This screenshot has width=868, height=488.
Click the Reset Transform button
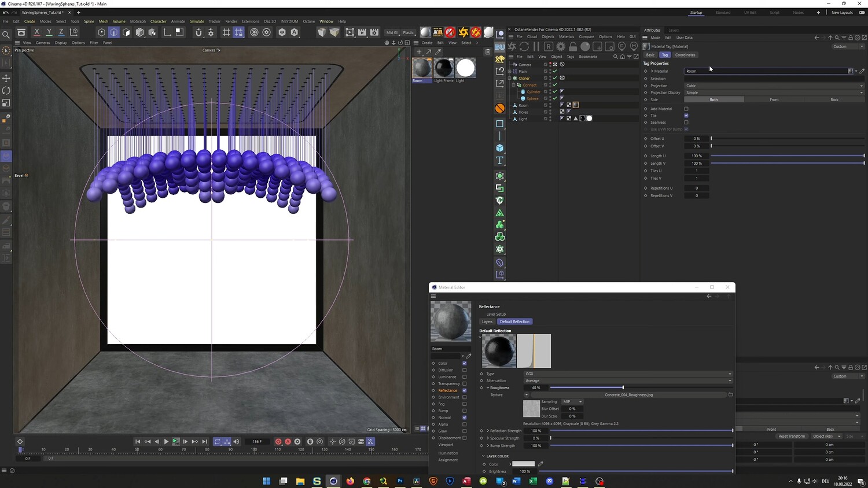[x=792, y=437]
